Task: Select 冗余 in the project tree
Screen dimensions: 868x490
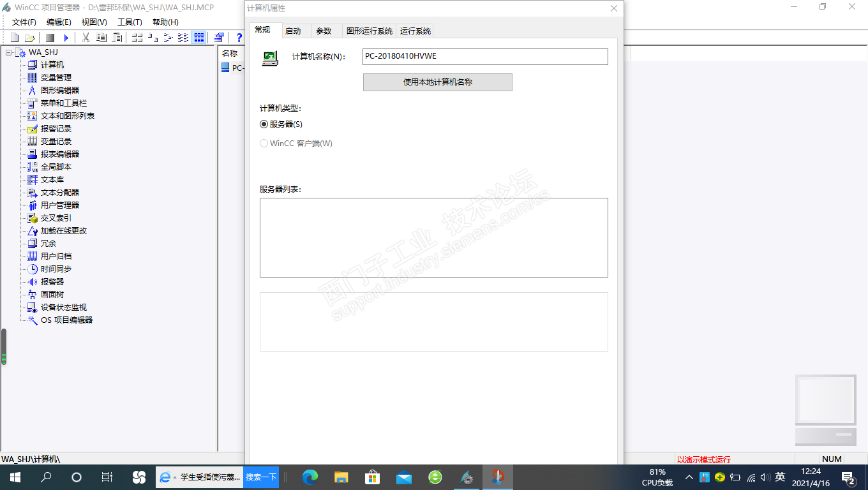Action: click(x=49, y=243)
